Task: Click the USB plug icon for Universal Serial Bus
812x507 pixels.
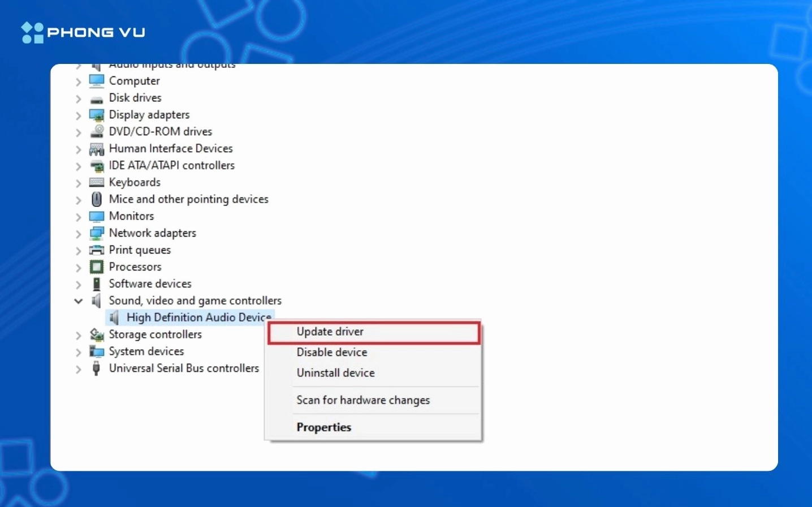Action: click(x=97, y=368)
